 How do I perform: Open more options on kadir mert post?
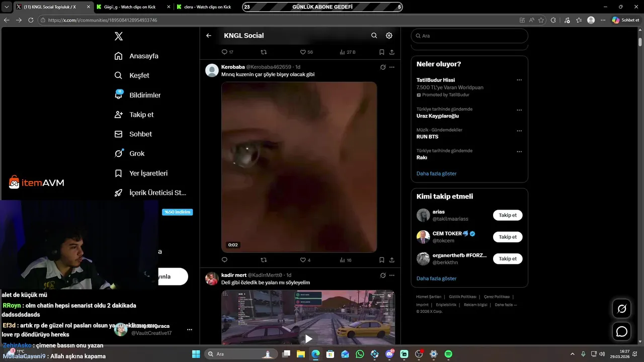392,275
